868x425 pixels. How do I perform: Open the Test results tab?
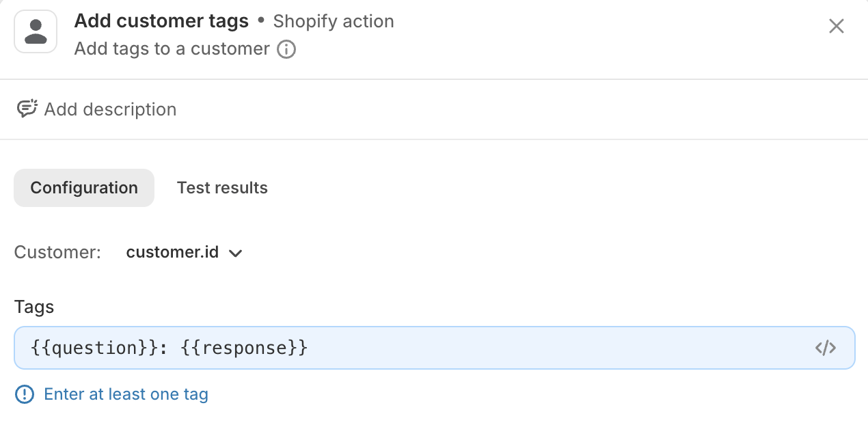click(x=222, y=188)
